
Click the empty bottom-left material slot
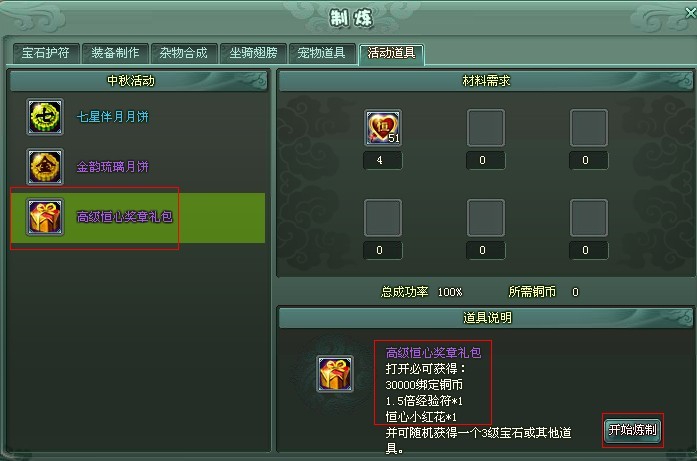[x=383, y=218]
